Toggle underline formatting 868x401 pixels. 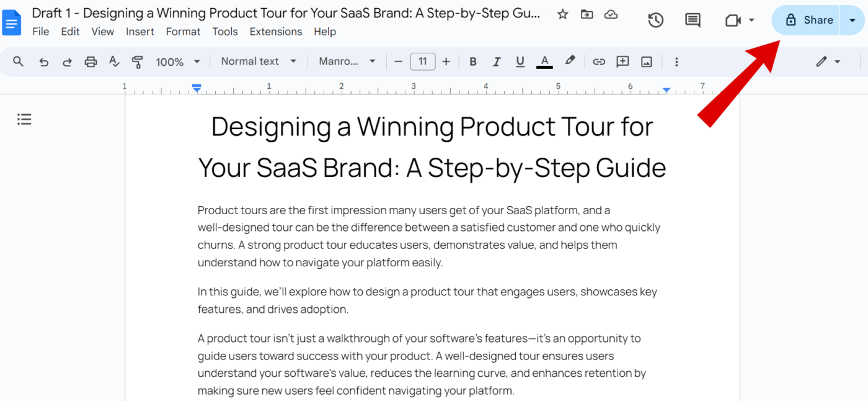coord(520,61)
